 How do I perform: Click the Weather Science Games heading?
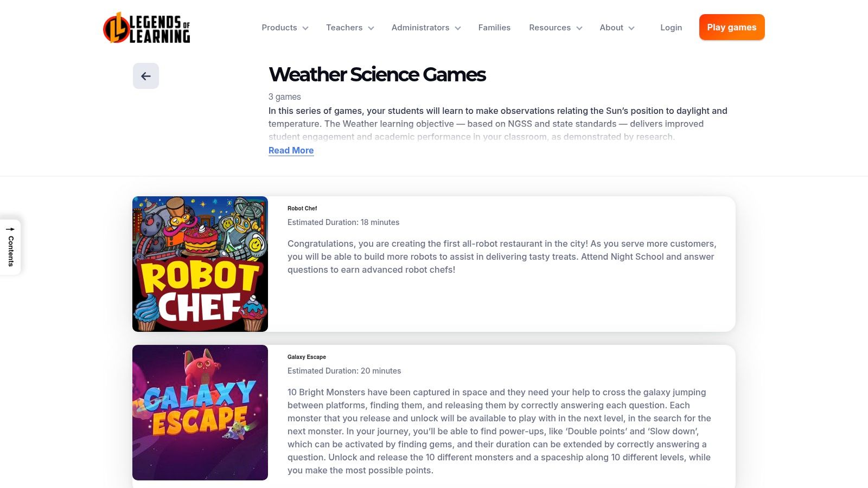[x=377, y=74]
